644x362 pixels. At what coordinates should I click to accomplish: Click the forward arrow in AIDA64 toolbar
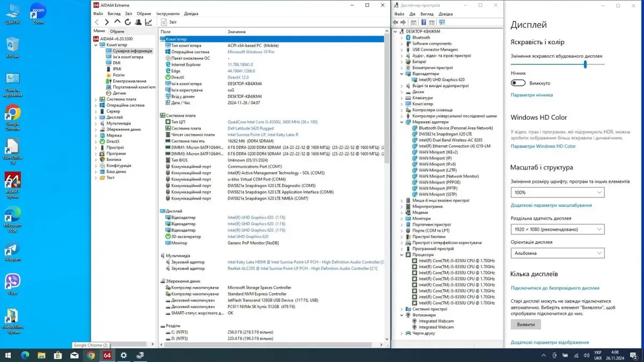107,22
